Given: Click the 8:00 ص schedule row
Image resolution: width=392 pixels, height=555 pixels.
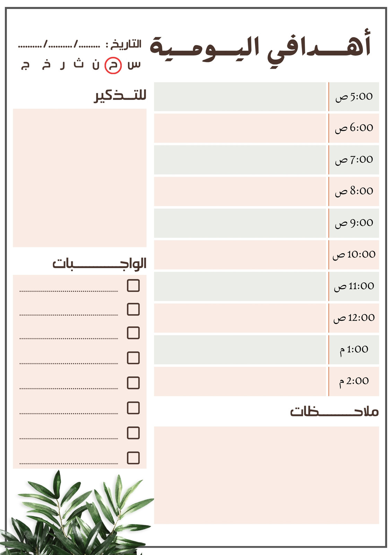Looking at the screenshot, I should tap(266, 191).
